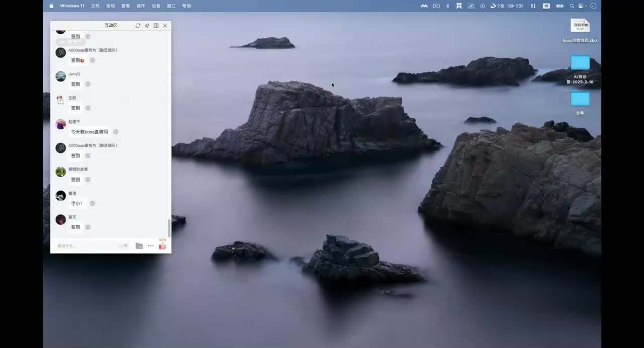Click the clock icon at menu bar end
Screen dimensions: 644x348
pos(593,6)
